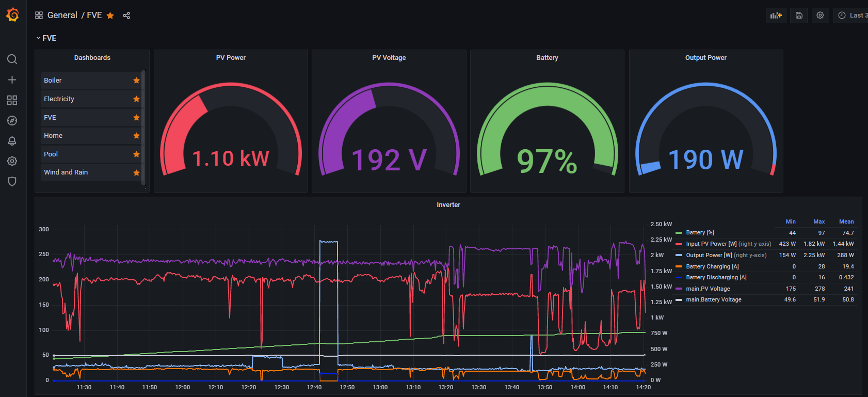Toggle the Battery Discharging [A] legend series
This screenshot has height=397, width=868.
pos(716,277)
